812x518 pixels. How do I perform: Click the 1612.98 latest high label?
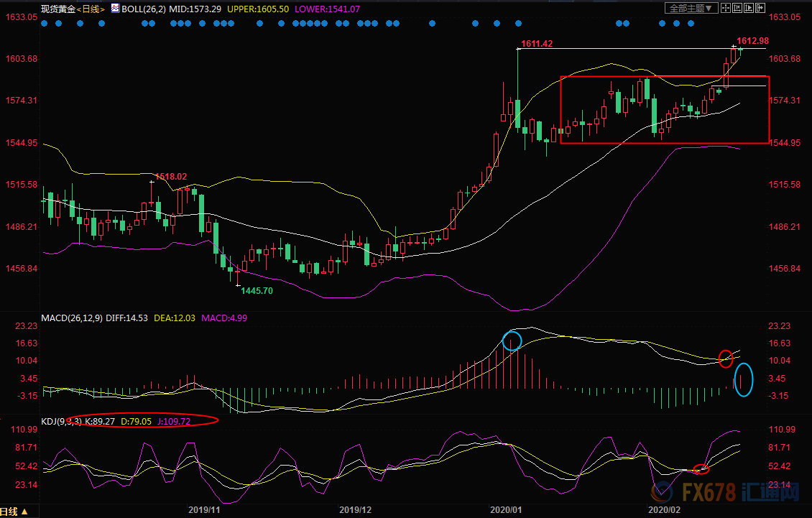[752, 40]
